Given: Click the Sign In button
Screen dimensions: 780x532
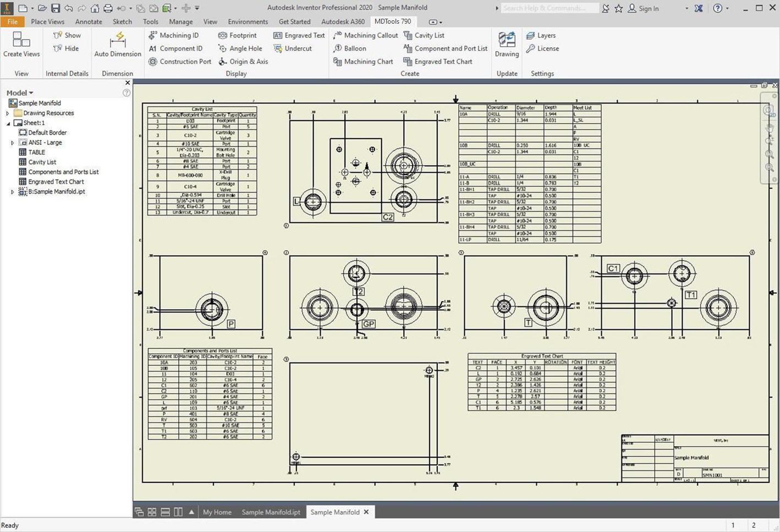Looking at the screenshot, I should [643, 8].
